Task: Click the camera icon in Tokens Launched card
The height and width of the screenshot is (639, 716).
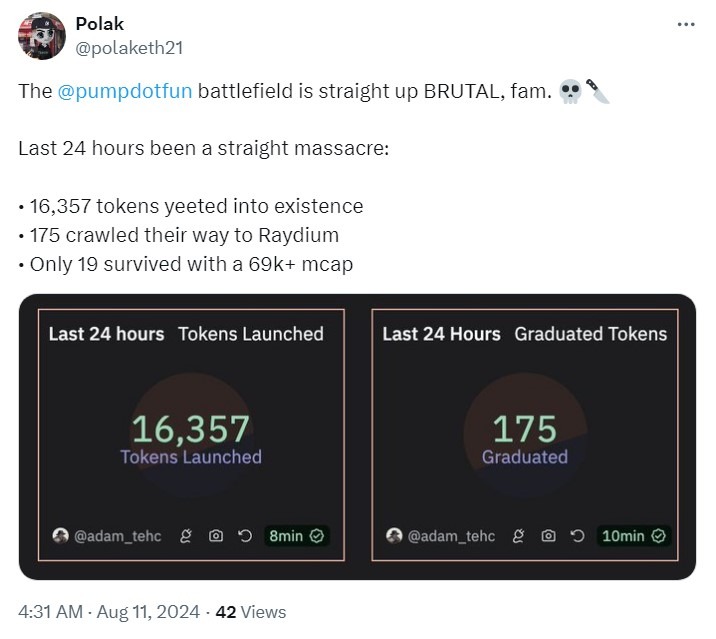Action: pos(215,536)
